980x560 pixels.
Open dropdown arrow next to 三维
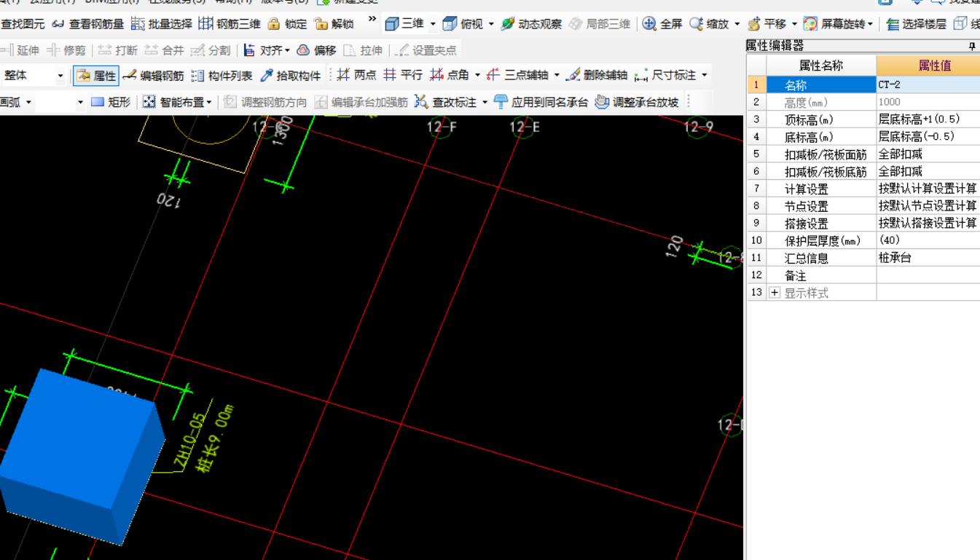coord(433,24)
